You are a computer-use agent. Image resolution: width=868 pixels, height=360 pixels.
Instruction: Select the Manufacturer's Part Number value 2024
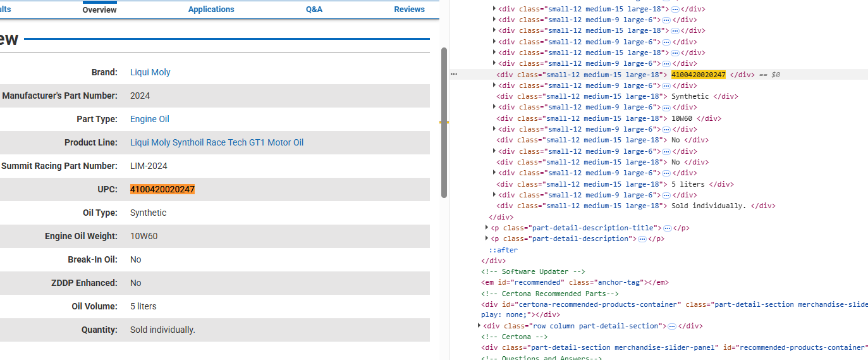140,96
